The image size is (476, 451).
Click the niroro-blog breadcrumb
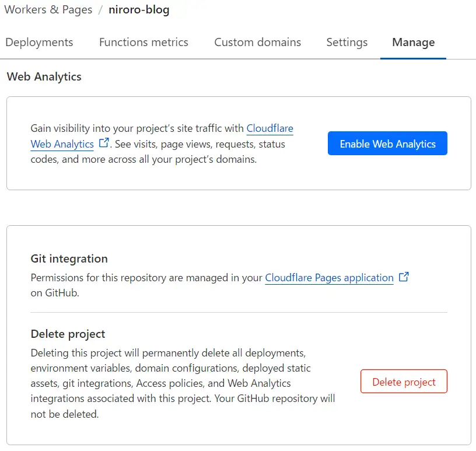coord(138,9)
